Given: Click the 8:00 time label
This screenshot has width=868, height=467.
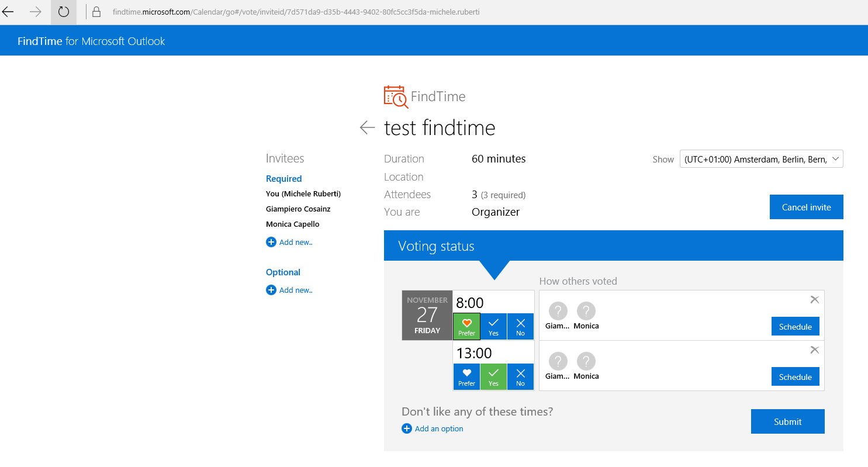Looking at the screenshot, I should click(470, 303).
